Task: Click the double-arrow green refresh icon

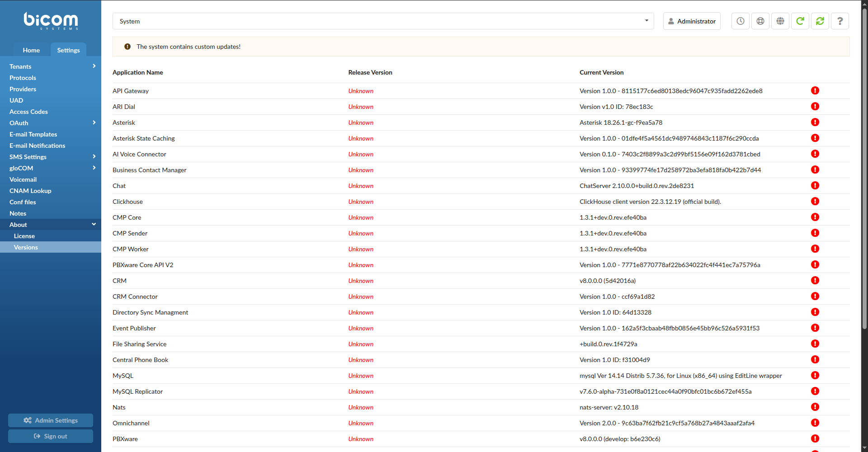Action: (820, 21)
